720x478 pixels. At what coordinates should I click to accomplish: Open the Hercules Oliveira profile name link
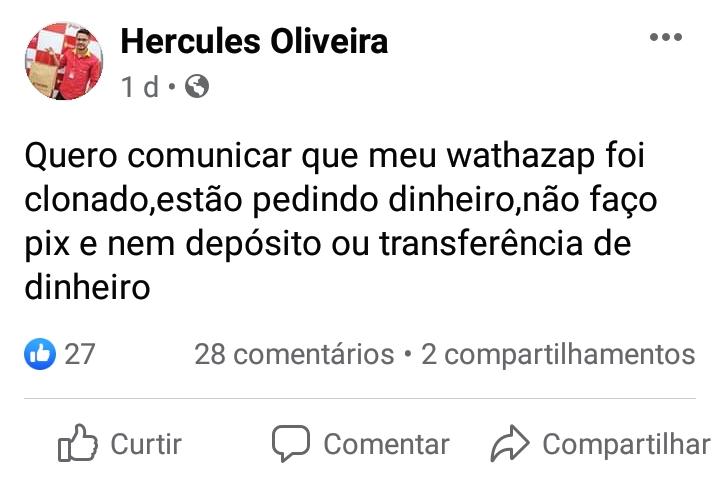(254, 41)
